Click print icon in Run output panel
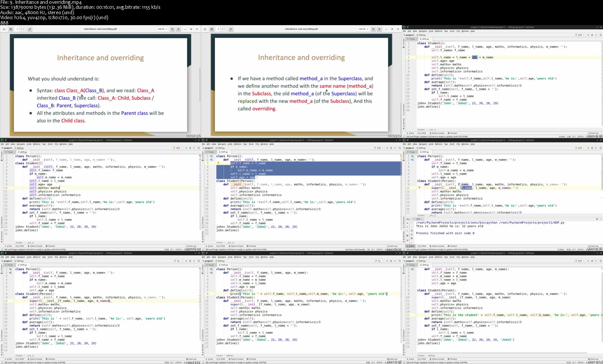603x364 pixels. click(x=412, y=238)
